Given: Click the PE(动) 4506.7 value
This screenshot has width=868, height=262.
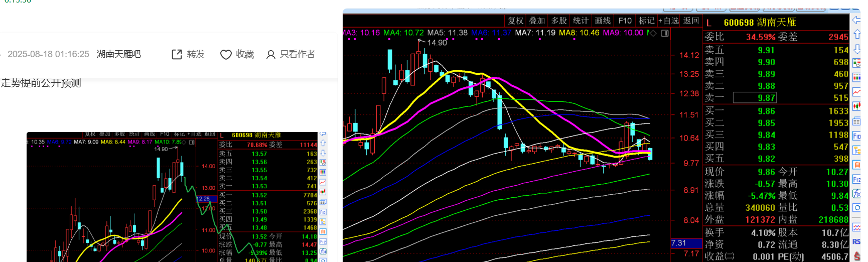Looking at the screenshot, I should [x=835, y=257].
